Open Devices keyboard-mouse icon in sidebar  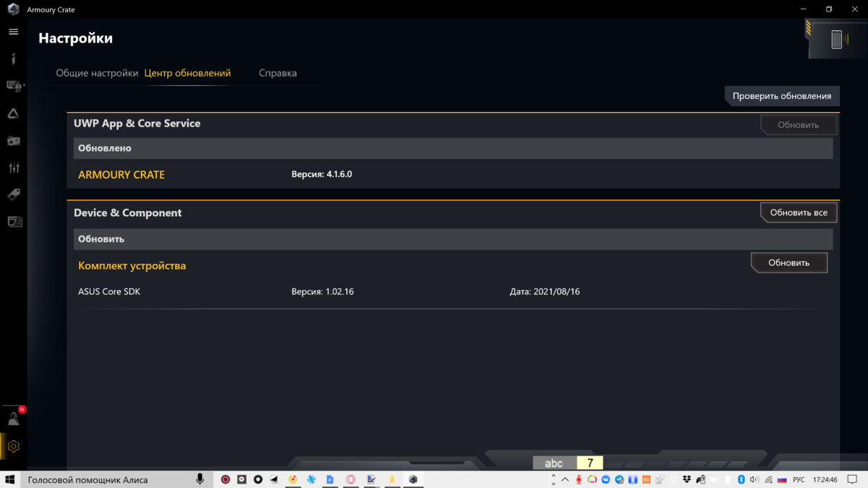coord(14,86)
